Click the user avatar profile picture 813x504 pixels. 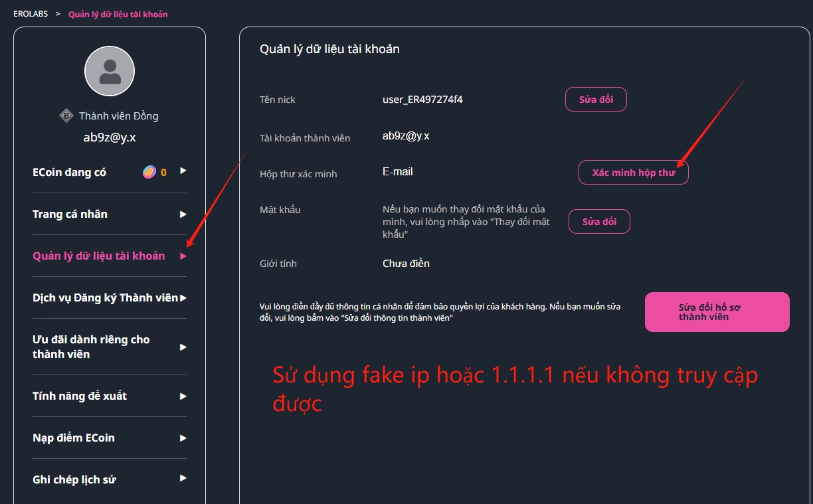pyautogui.click(x=110, y=71)
